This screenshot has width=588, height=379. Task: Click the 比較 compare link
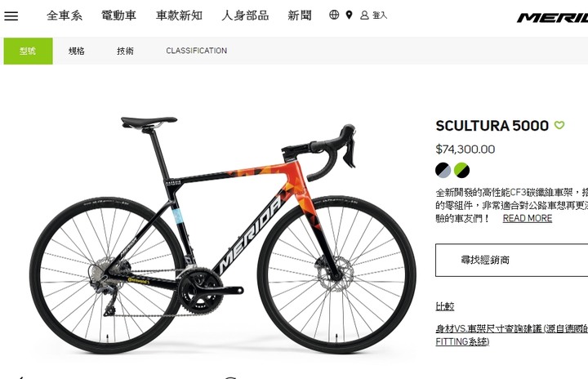pos(445,306)
